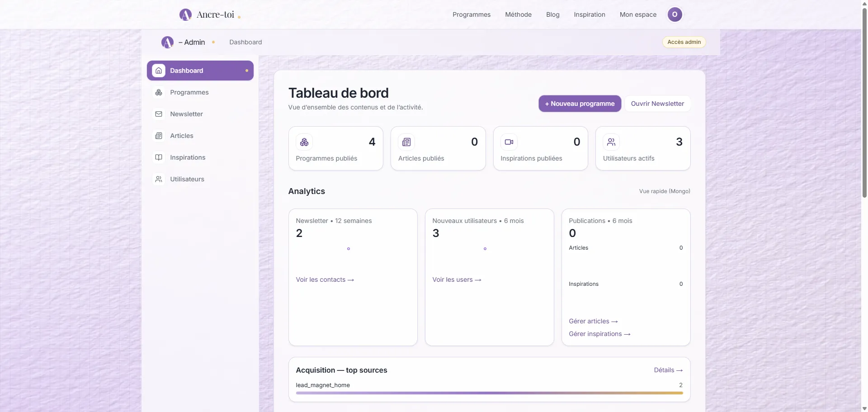Click Ouvrir Newsletter
Screen dimensions: 868x412
point(657,103)
